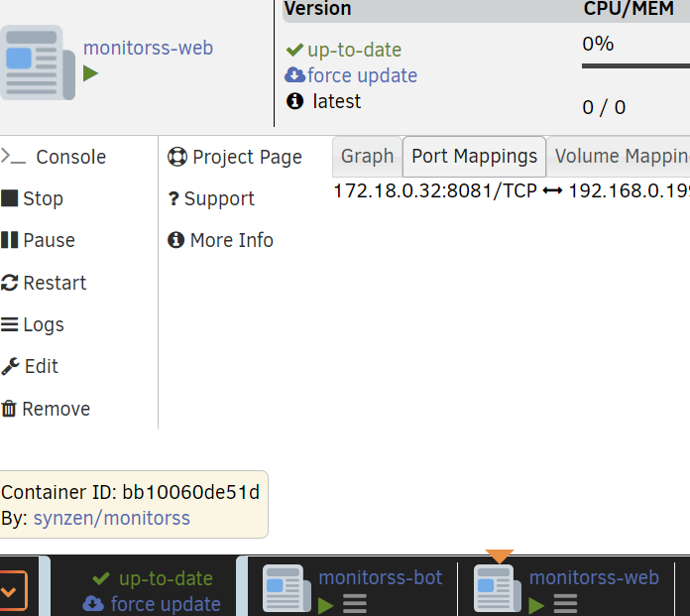690x616 pixels.
Task: Click the cloud download icon beside force update
Action: 294,74
